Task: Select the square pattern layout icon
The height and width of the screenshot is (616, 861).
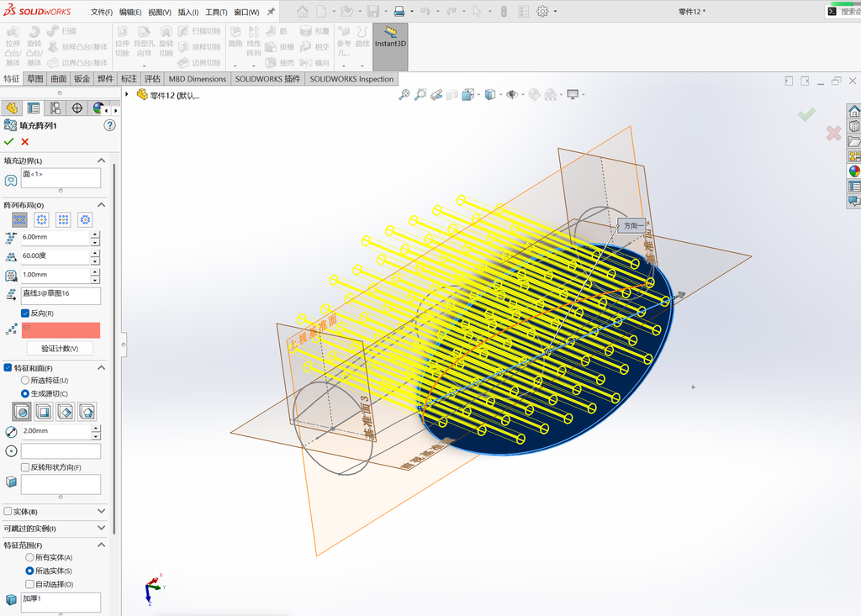Action: (x=63, y=219)
